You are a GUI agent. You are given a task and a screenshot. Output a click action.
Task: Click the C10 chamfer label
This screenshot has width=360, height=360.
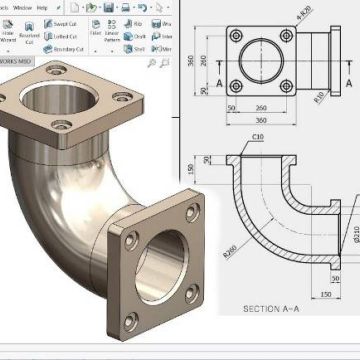[258, 137]
